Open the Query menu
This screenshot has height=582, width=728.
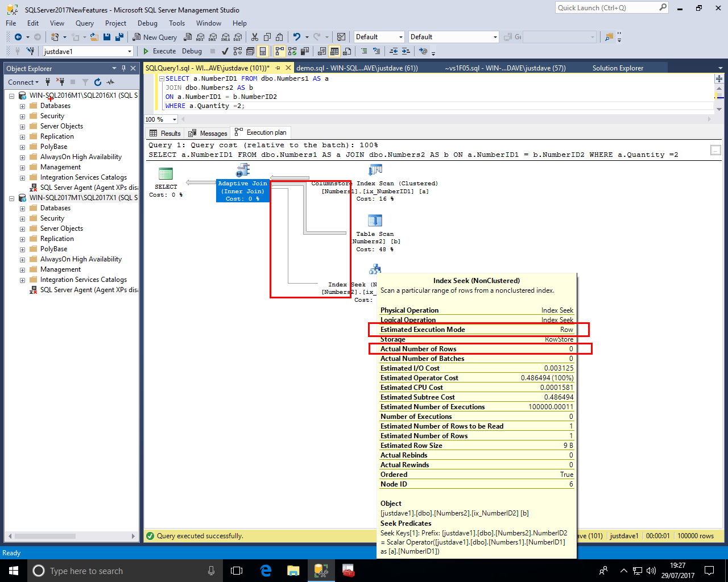tap(85, 23)
